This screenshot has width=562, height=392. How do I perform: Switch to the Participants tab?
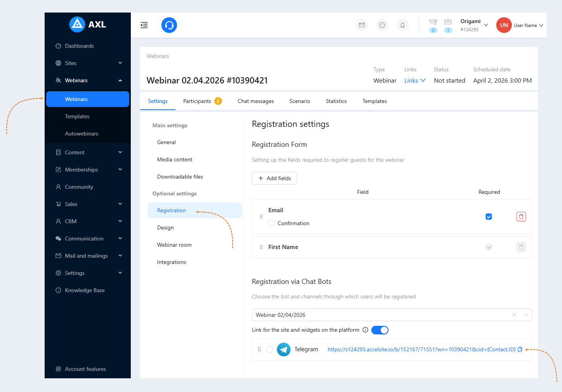click(202, 101)
